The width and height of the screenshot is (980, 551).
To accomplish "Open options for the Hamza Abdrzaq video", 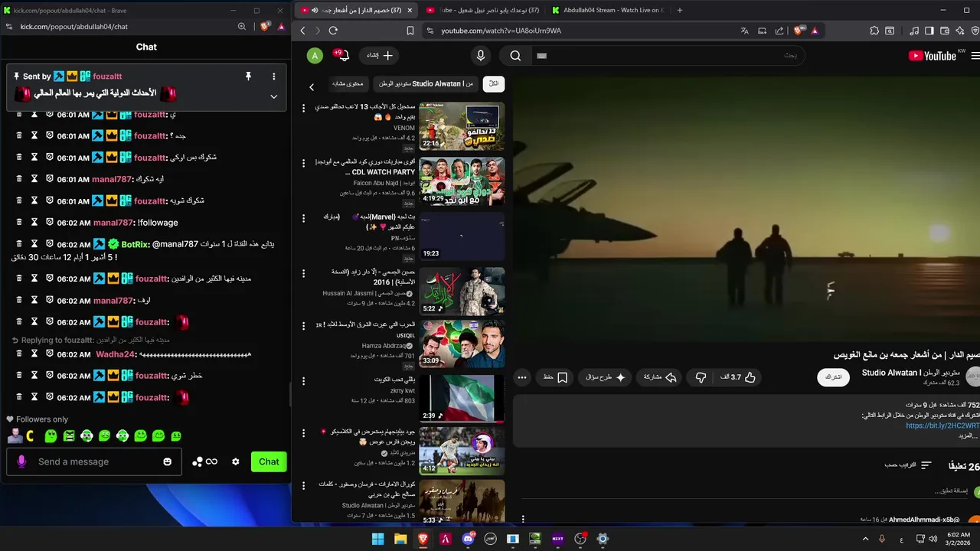I will [x=304, y=326].
